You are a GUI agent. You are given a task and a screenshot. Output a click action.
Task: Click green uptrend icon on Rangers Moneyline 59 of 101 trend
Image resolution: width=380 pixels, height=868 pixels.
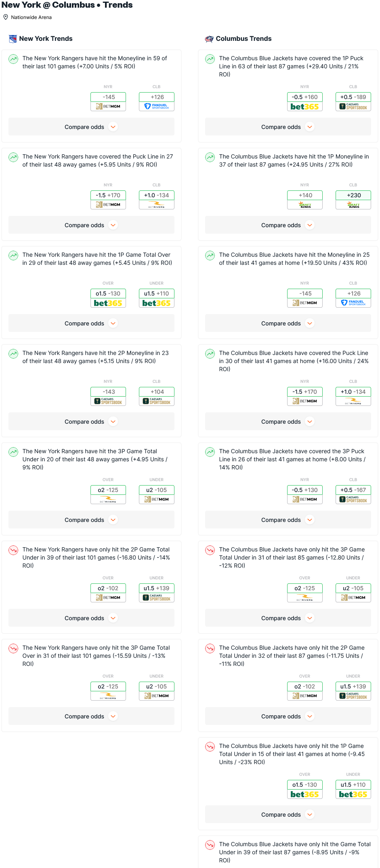click(13, 59)
